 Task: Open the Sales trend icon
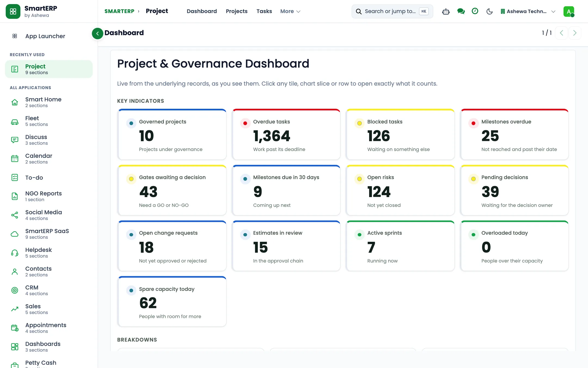(15, 309)
